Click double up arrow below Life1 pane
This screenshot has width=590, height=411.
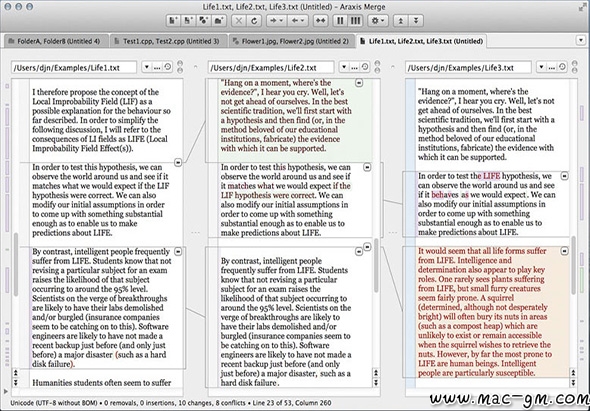pyautogui.click(x=15, y=373)
